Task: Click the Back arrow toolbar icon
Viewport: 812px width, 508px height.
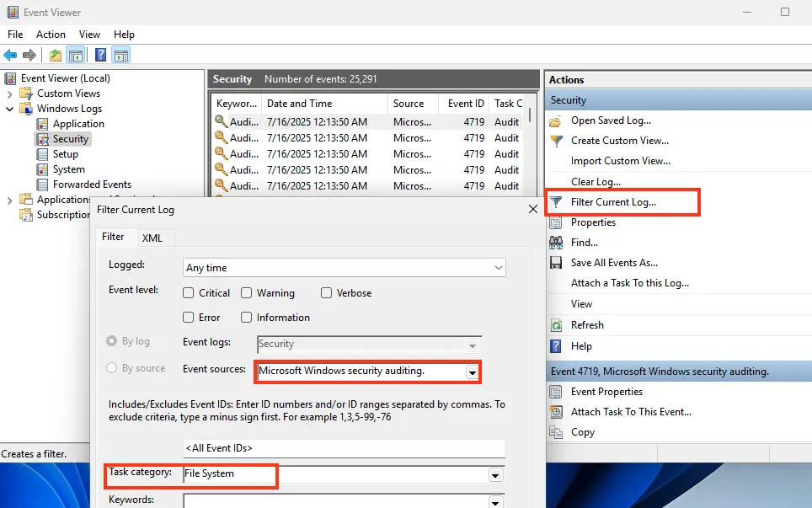Action: tap(10, 56)
